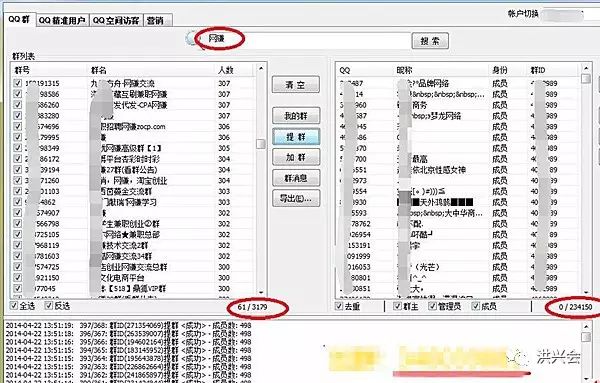Viewport: 600px width, 383px height.
Task: Sort group list by 群名 column
Action: pyautogui.click(x=99, y=70)
